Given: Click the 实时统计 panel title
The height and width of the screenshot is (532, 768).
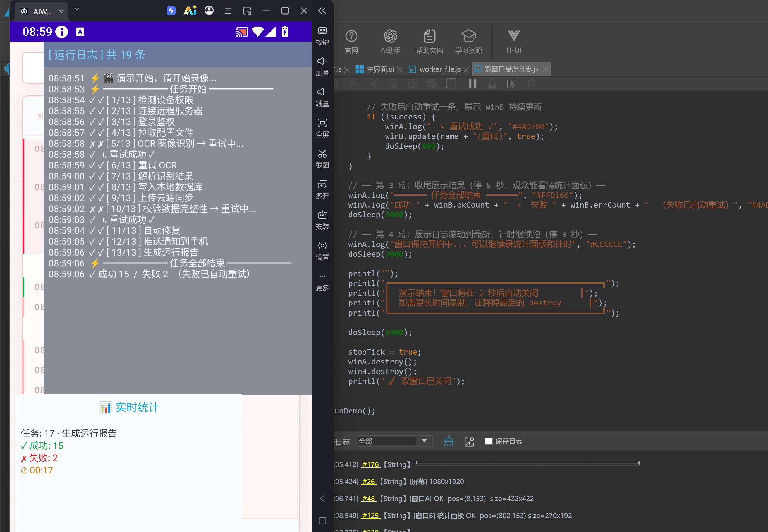Looking at the screenshot, I should point(129,407).
